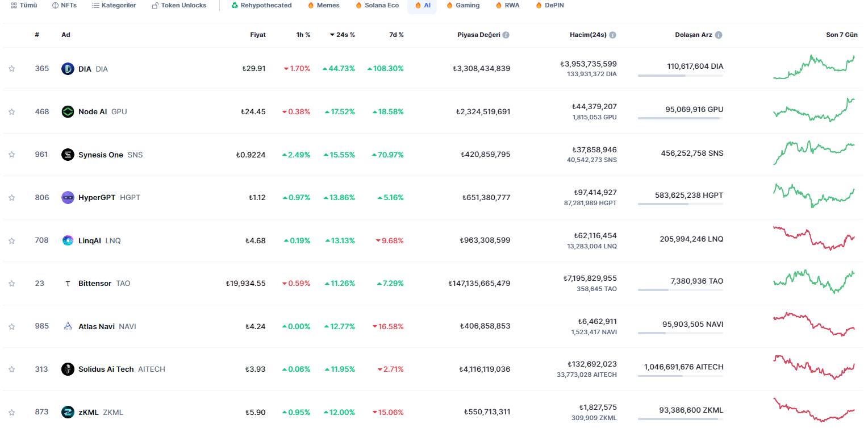Image resolution: width=868 pixels, height=432 pixels.
Task: Click the LinqAI coin logo
Action: coord(68,240)
